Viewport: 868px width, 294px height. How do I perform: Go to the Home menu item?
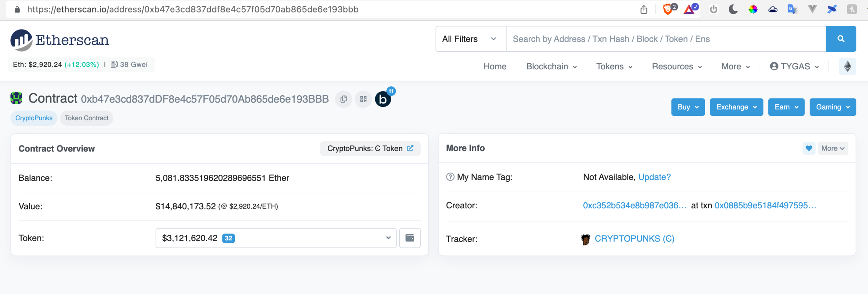(x=495, y=67)
